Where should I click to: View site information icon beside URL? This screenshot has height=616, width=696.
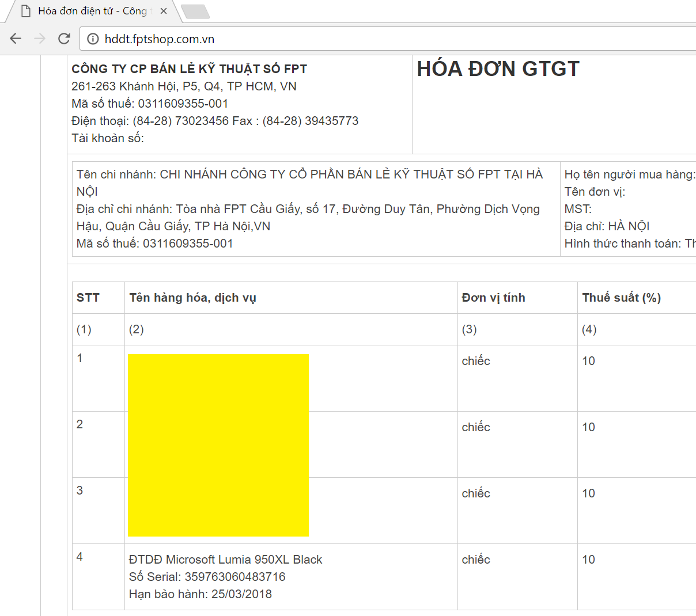pos(93,39)
